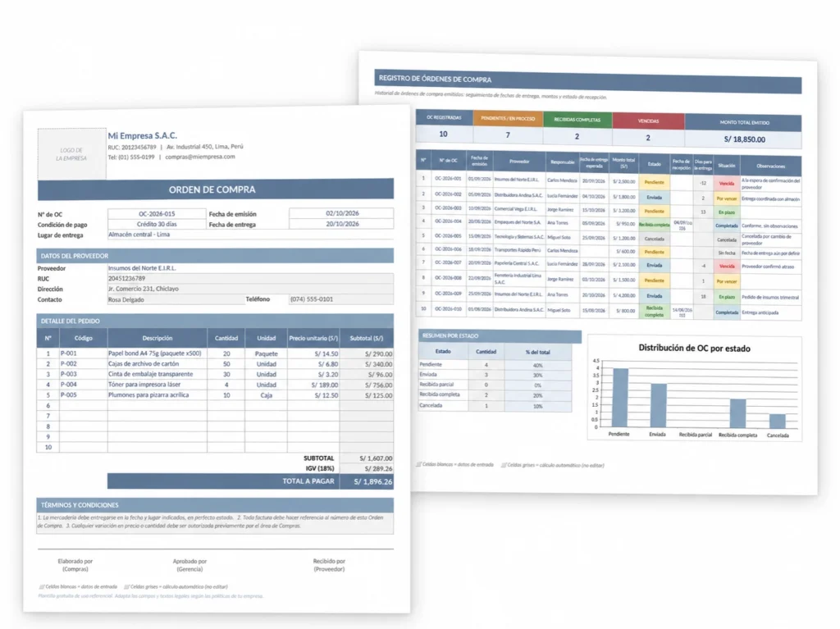Select the 'Mi Empresa S.A.C.' company name
The image size is (840, 629).
click(143, 135)
